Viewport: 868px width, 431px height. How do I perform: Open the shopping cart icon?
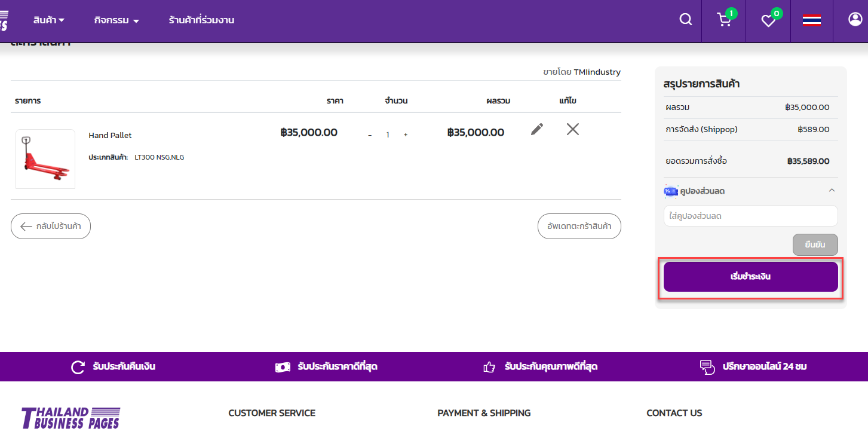(x=724, y=20)
